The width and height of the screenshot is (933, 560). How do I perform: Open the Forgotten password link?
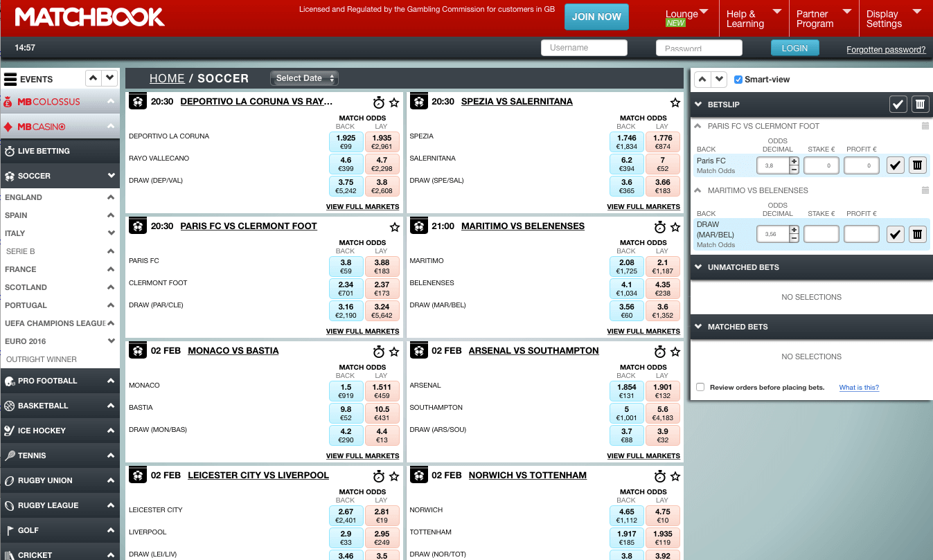click(x=886, y=50)
